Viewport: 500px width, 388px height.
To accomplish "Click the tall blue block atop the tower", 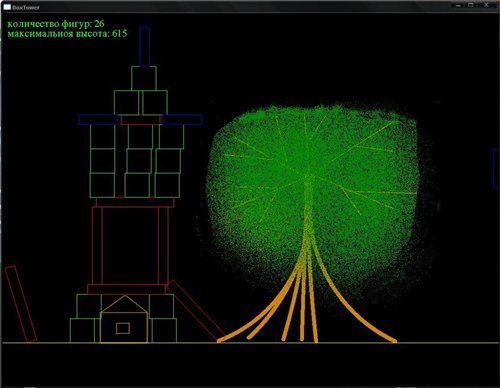I will (145, 46).
